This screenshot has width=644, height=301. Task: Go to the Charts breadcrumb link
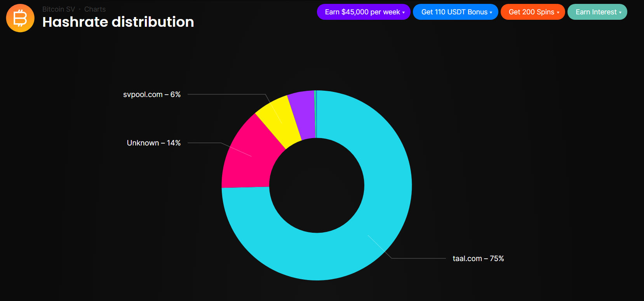click(x=95, y=9)
